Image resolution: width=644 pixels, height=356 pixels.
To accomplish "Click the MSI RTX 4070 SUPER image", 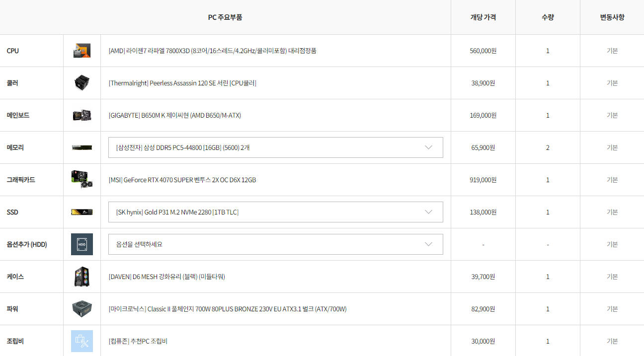I will [82, 180].
